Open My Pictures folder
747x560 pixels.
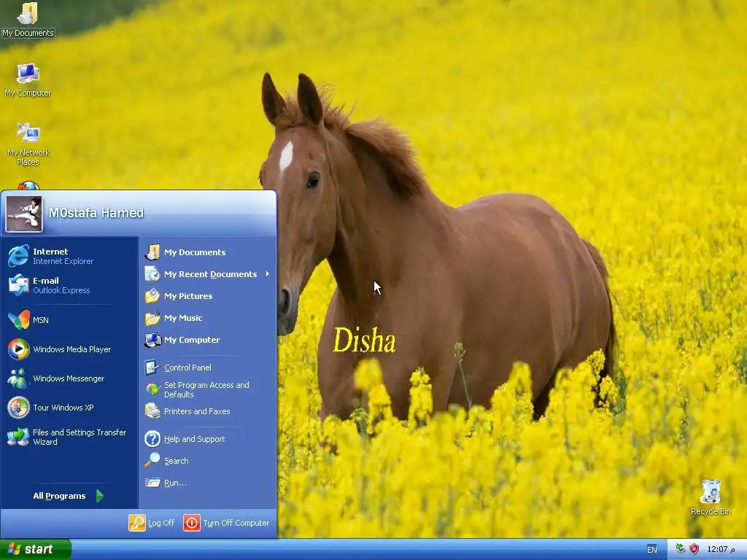pos(208,296)
